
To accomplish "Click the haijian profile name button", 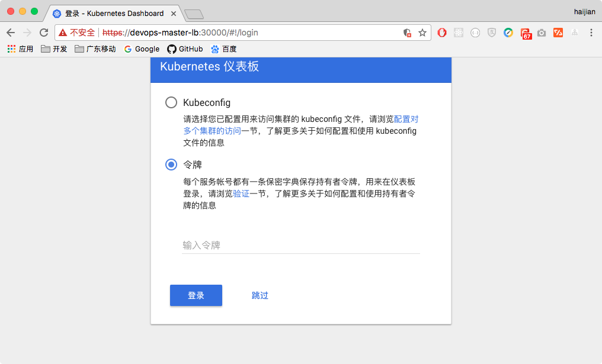I will pyautogui.click(x=584, y=12).
